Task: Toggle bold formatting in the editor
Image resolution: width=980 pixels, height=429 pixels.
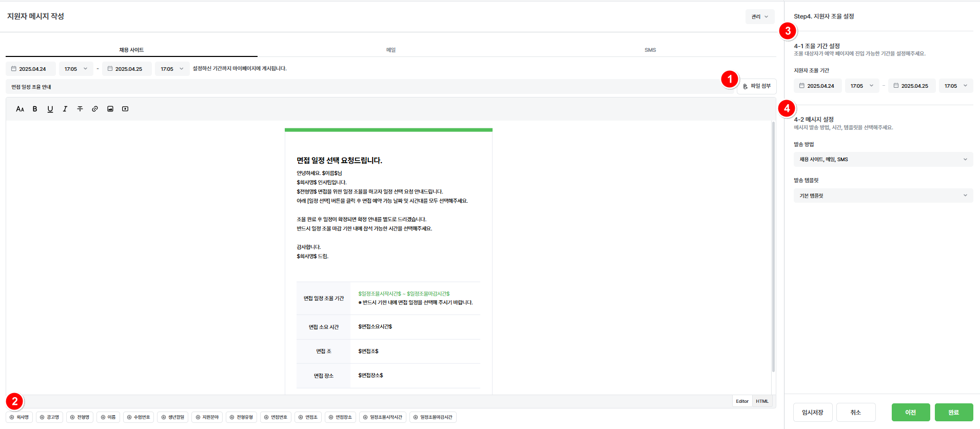Action: 35,109
